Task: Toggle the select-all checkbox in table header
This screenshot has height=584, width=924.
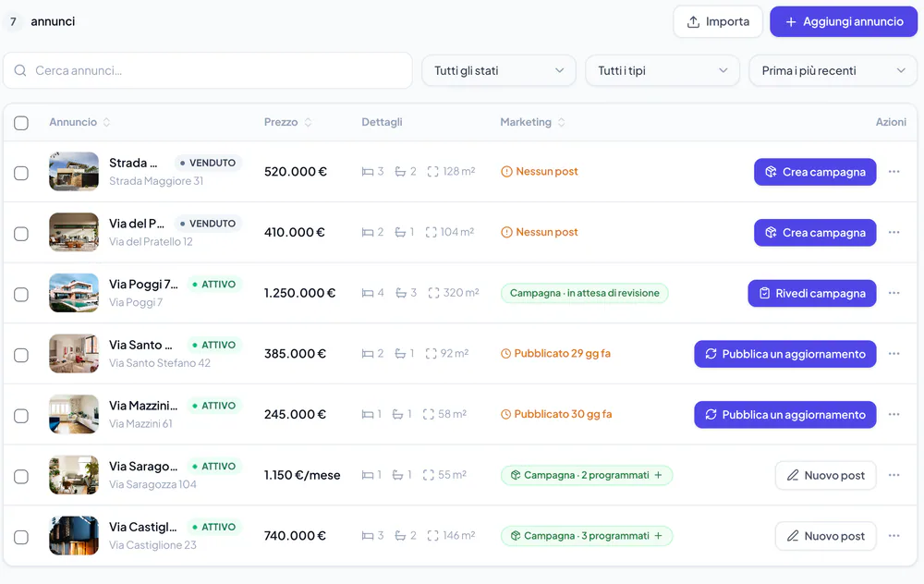Action: pos(21,123)
